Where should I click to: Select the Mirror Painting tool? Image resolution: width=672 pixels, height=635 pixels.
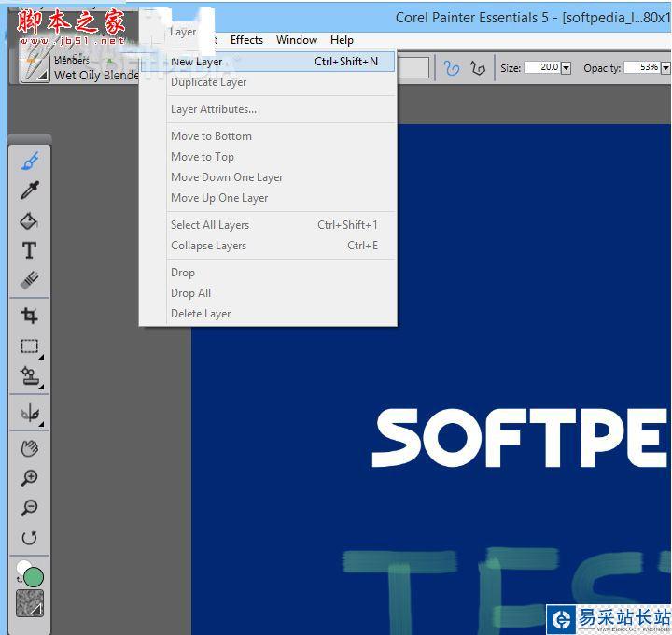coord(30,414)
